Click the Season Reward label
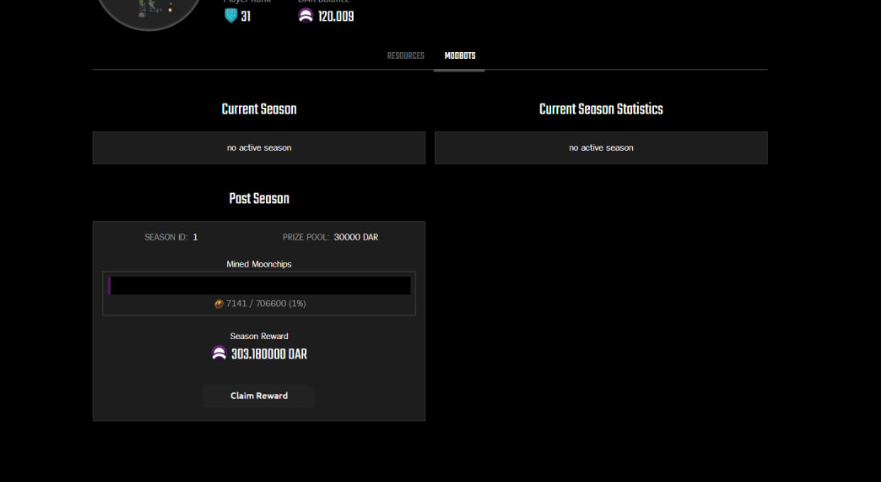The image size is (881, 482). click(x=259, y=336)
